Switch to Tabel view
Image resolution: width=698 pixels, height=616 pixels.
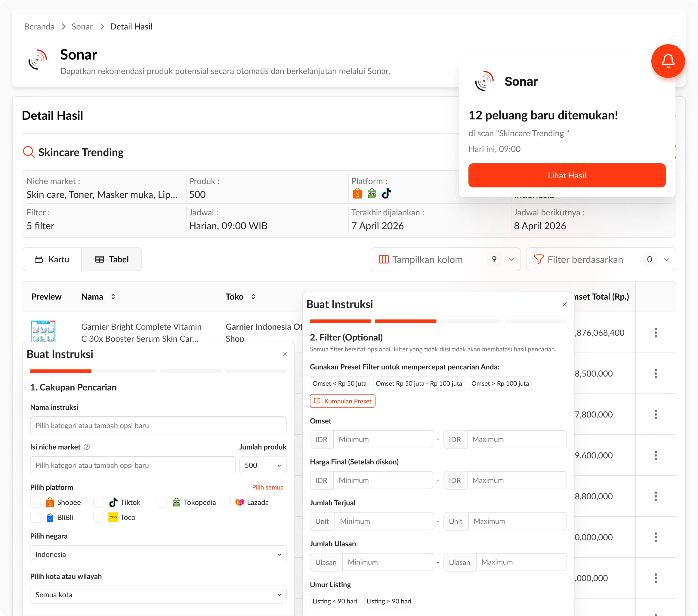point(112,260)
